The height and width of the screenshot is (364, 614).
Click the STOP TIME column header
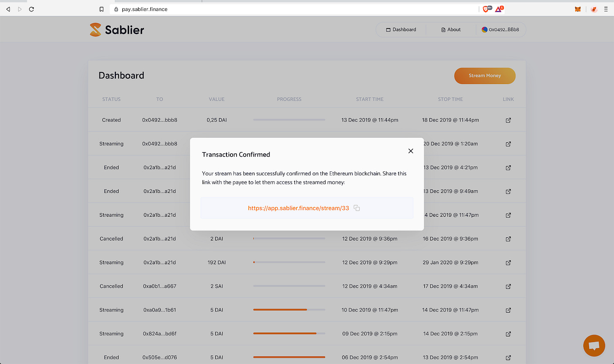[x=450, y=99]
